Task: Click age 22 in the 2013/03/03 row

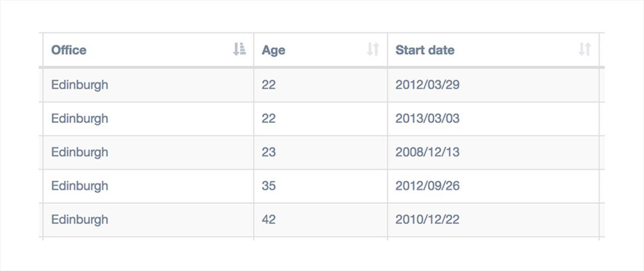Action: coord(320,119)
